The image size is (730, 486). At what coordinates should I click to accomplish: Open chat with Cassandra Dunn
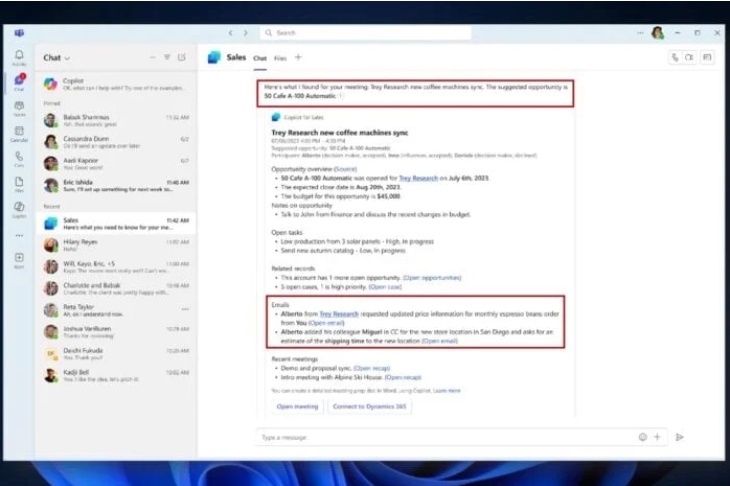116,142
